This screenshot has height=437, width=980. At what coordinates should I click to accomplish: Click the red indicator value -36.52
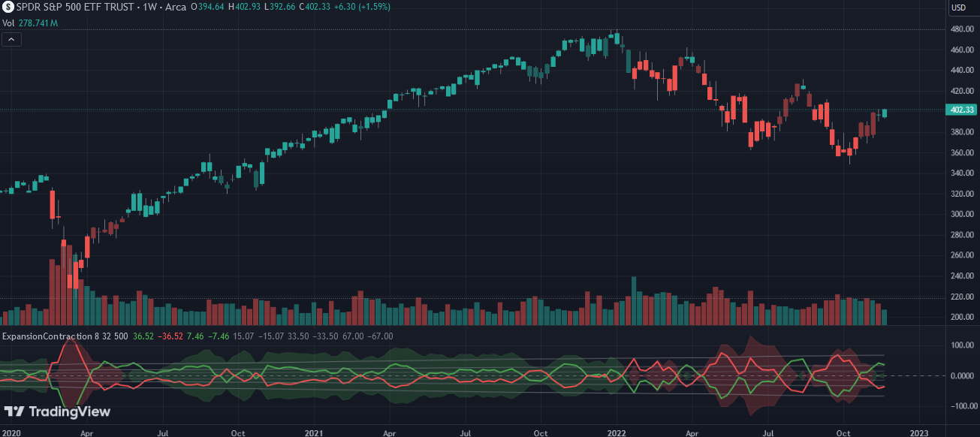point(170,336)
